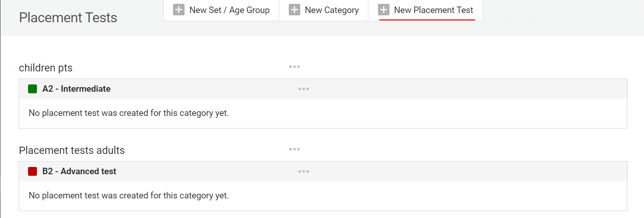Click the A2 - Intermediate category title
644x218 pixels.
coord(77,89)
